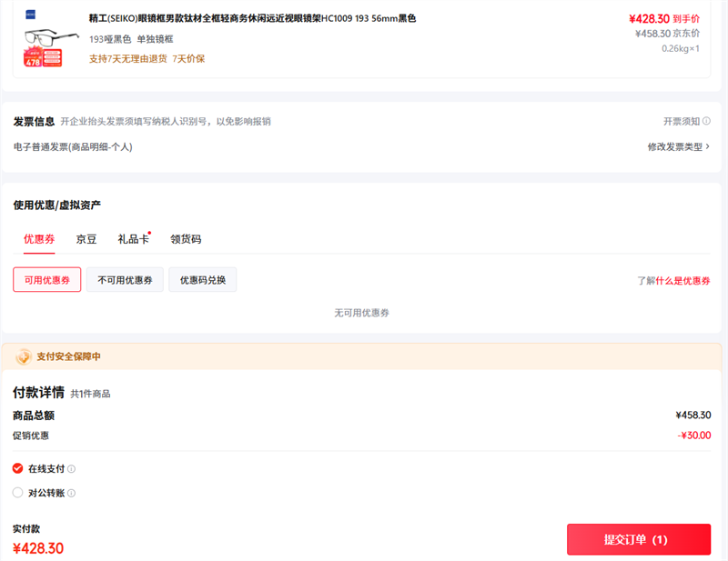Open the 什么是优惠券 help link
This screenshot has width=728, height=561.
coord(682,281)
